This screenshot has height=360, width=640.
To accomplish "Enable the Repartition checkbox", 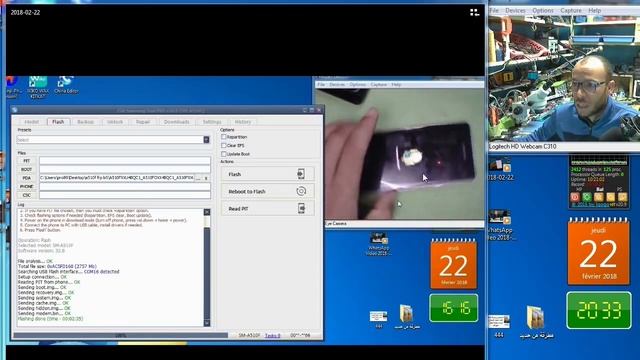I will click(224, 137).
